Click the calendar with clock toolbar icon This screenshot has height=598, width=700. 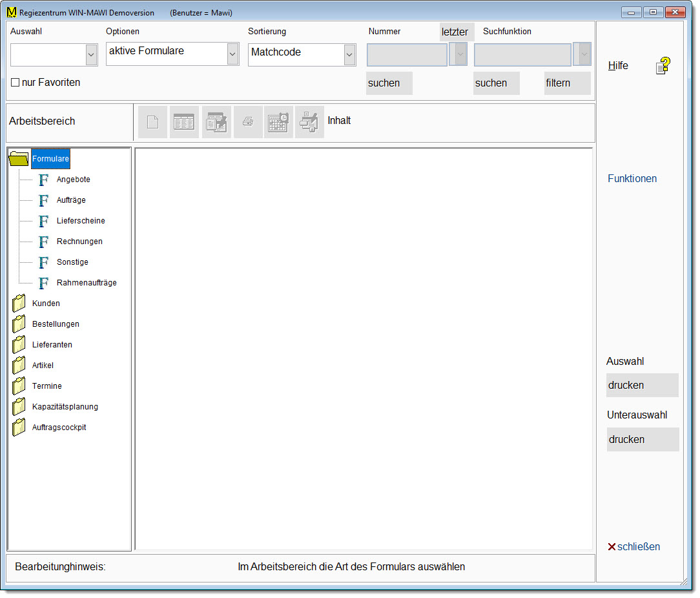[278, 122]
